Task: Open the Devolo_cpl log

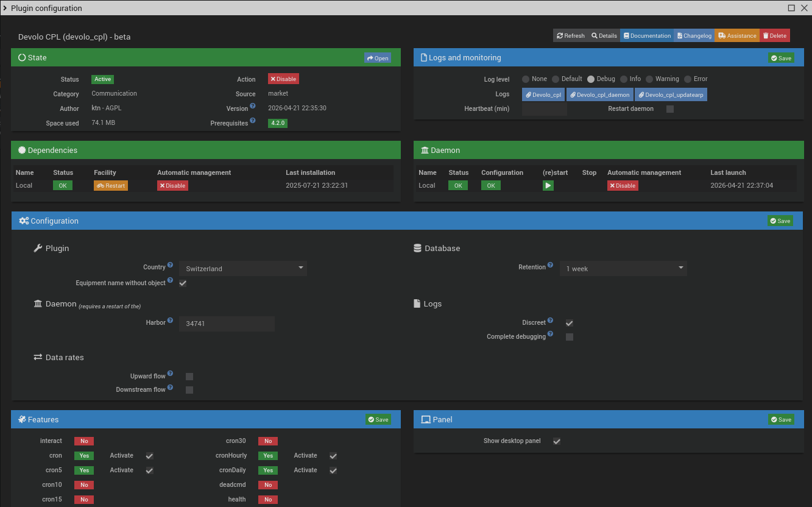Action: tap(543, 94)
